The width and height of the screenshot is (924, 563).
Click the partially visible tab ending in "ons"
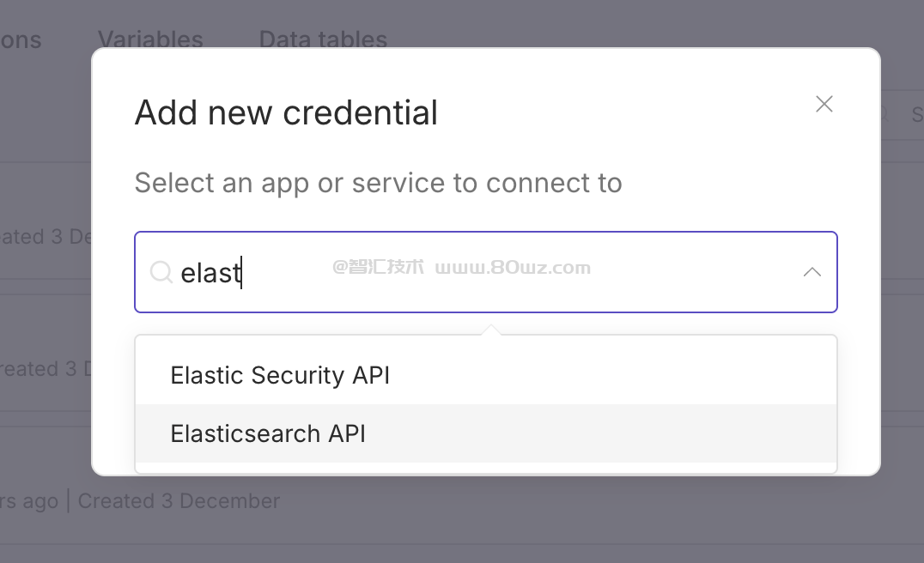[x=21, y=39]
